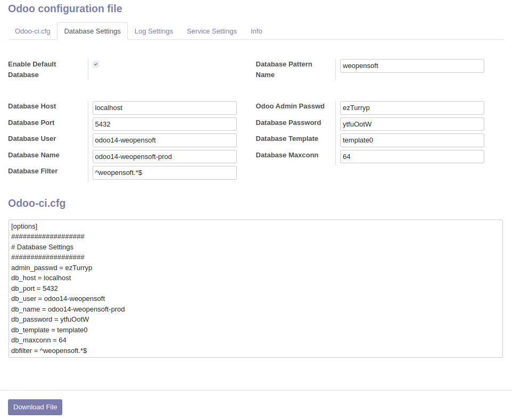Focus the Database Maxconn input
This screenshot has width=512, height=420.
pyautogui.click(x=412, y=156)
